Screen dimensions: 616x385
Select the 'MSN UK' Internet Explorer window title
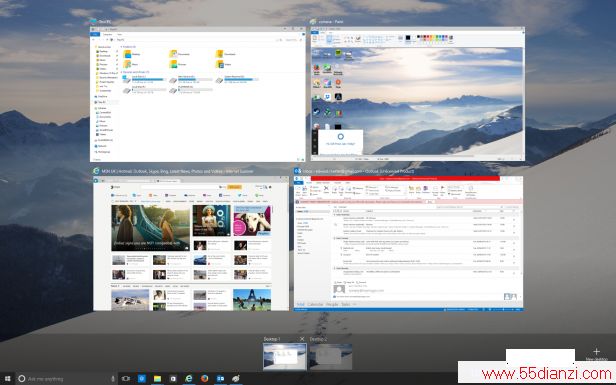click(177, 171)
